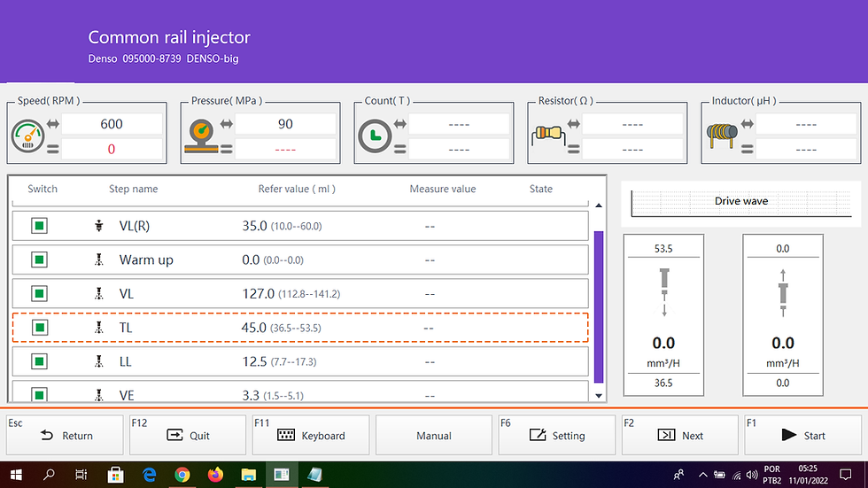Click the Speed actual value 0 field

pos(112,150)
